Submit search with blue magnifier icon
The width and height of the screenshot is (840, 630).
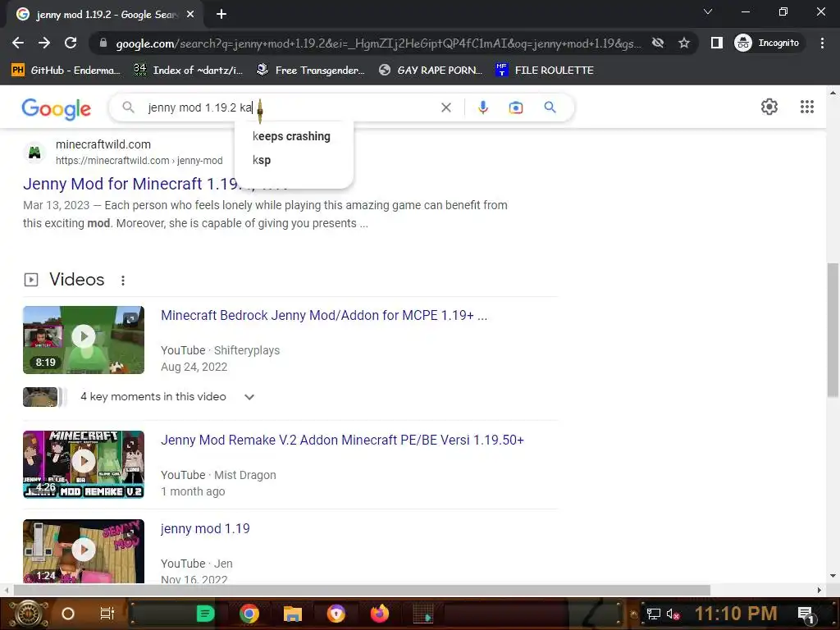pos(550,107)
